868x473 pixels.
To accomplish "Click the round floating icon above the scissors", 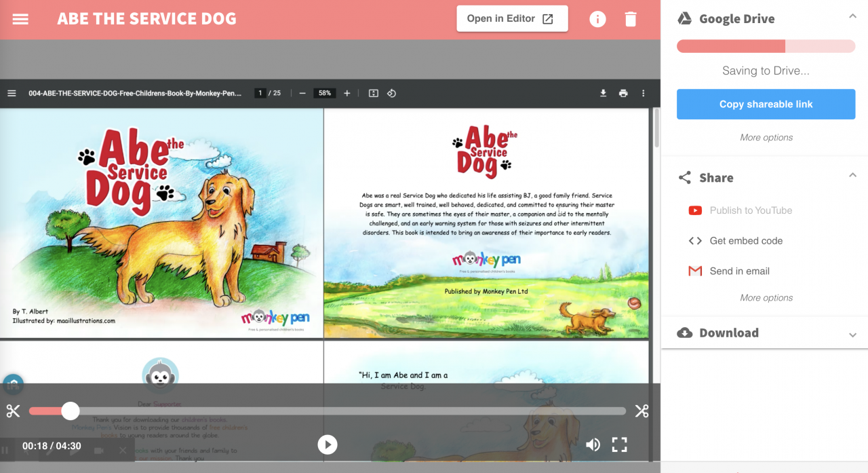I will 13,385.
